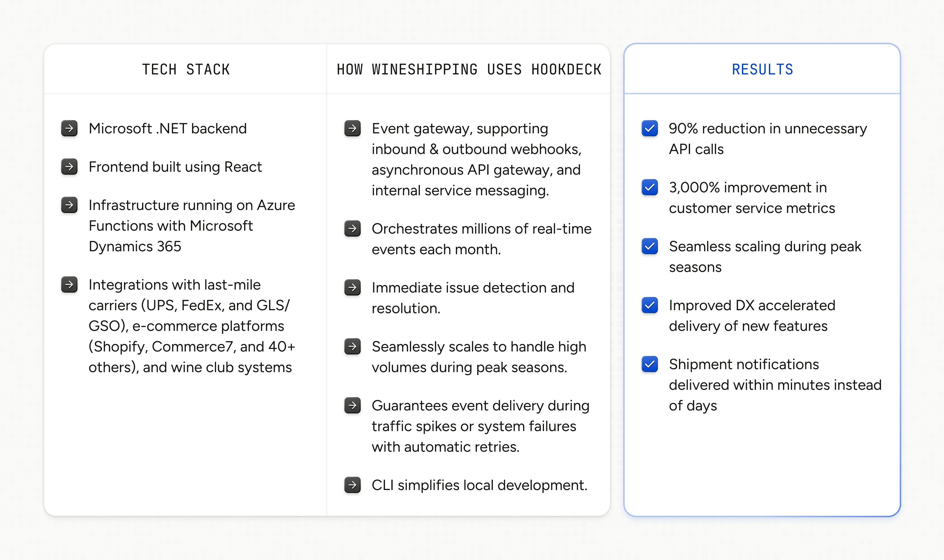Toggle the Shipment notifications checkbox
944x560 pixels.
click(x=649, y=364)
